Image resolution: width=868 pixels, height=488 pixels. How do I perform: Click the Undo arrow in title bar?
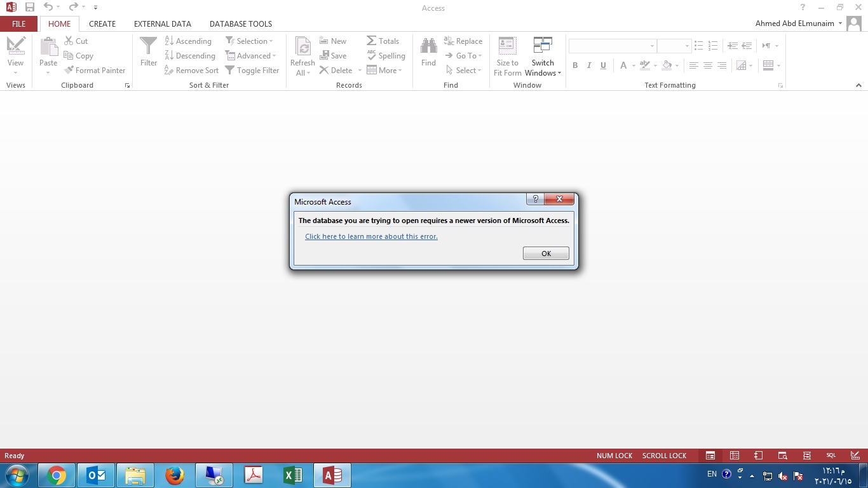pyautogui.click(x=48, y=8)
